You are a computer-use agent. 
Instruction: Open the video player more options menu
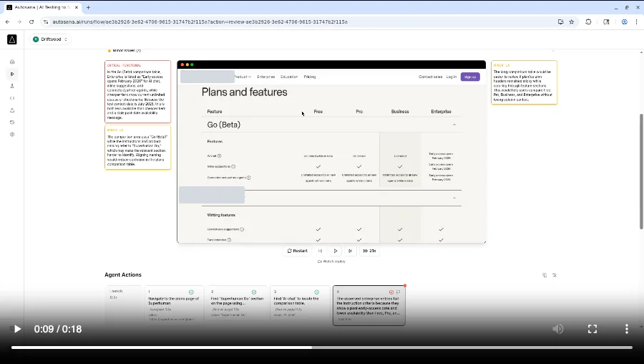(x=626, y=329)
